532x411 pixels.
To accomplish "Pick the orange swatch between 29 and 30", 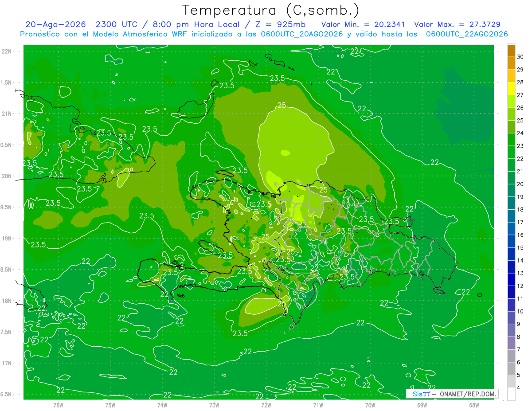I will 511,63.
